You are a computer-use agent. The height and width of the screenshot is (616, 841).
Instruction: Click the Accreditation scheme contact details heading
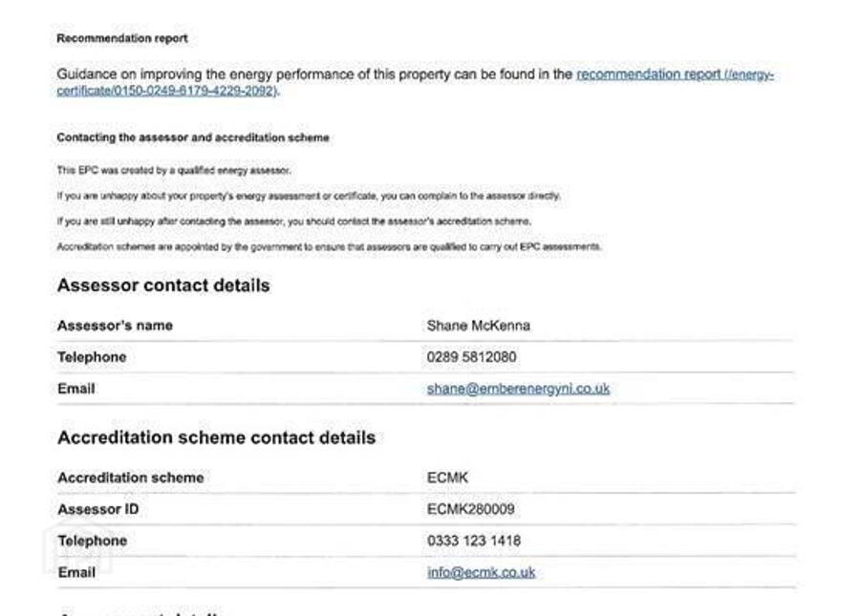coord(216,437)
